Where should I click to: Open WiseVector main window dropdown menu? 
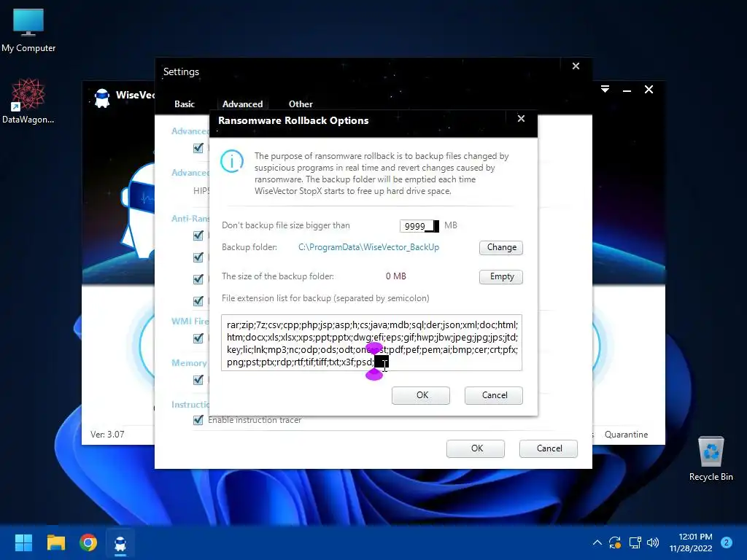[605, 89]
